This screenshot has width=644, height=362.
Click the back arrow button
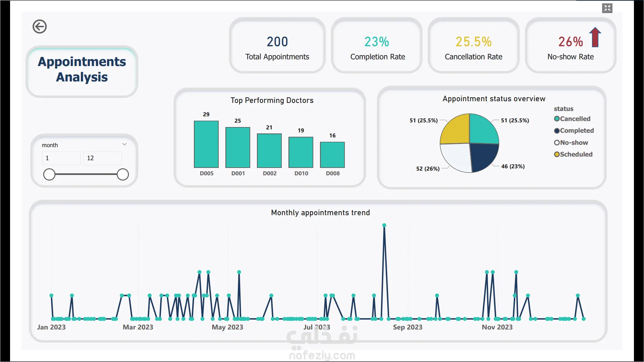[x=40, y=26]
